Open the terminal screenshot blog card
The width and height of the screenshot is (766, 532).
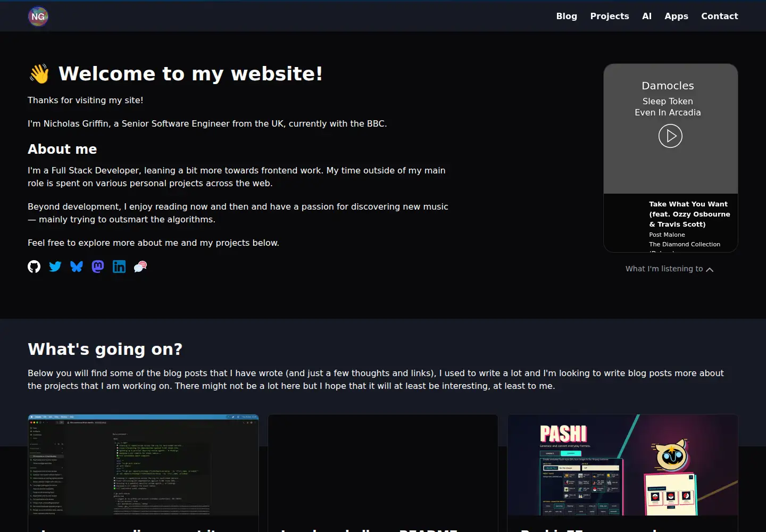pos(143,473)
